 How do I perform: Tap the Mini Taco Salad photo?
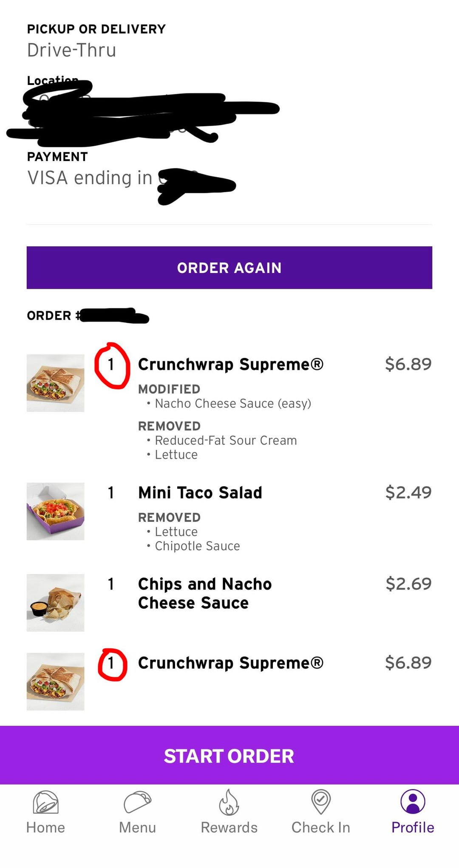[55, 511]
